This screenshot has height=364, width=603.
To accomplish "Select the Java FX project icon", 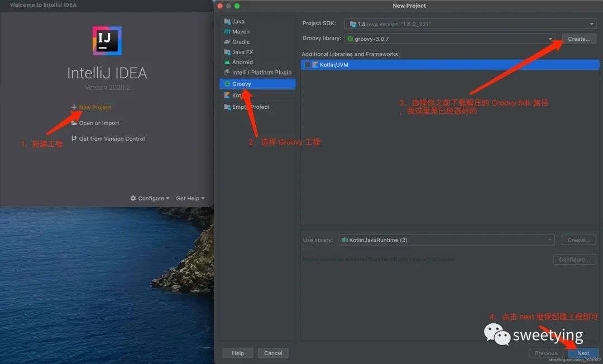I will pos(227,52).
